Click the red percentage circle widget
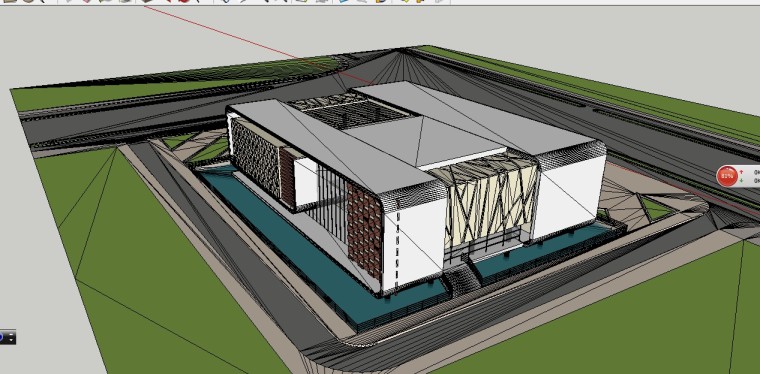760x374 pixels. (x=727, y=176)
